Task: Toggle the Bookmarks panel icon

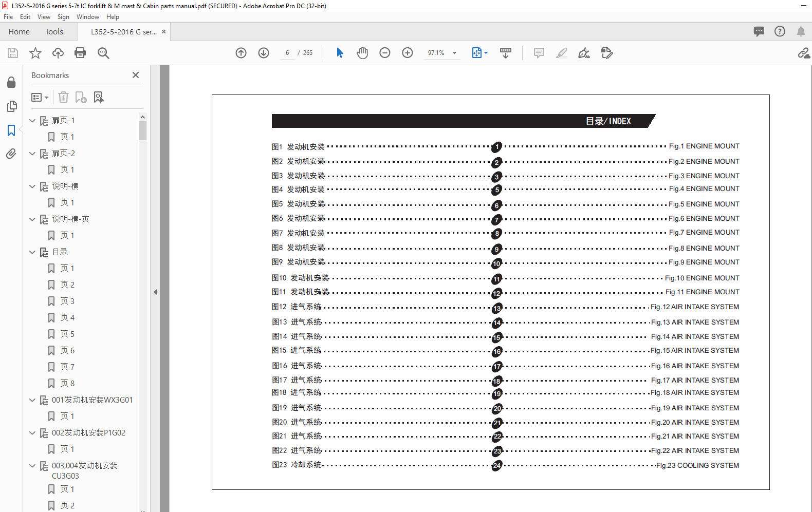Action: pyautogui.click(x=11, y=130)
